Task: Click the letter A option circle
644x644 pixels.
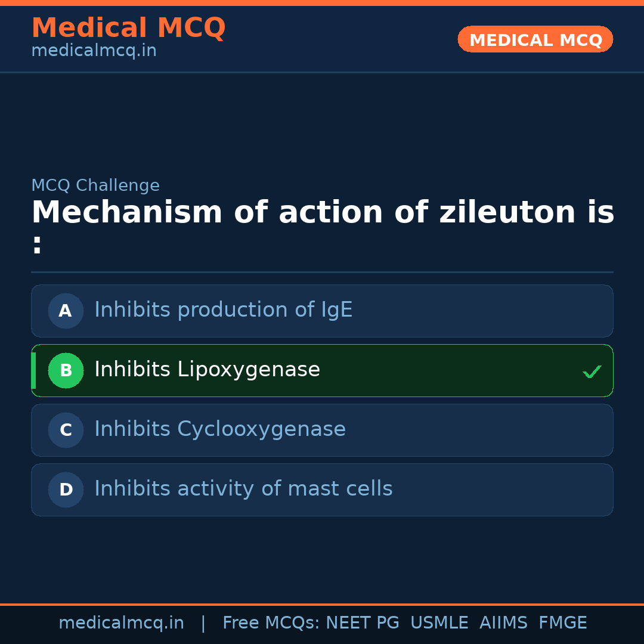Action: pos(66,311)
